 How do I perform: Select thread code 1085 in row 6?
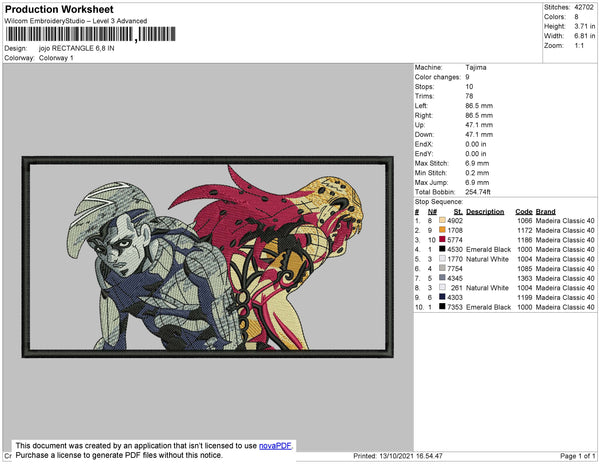(x=524, y=269)
